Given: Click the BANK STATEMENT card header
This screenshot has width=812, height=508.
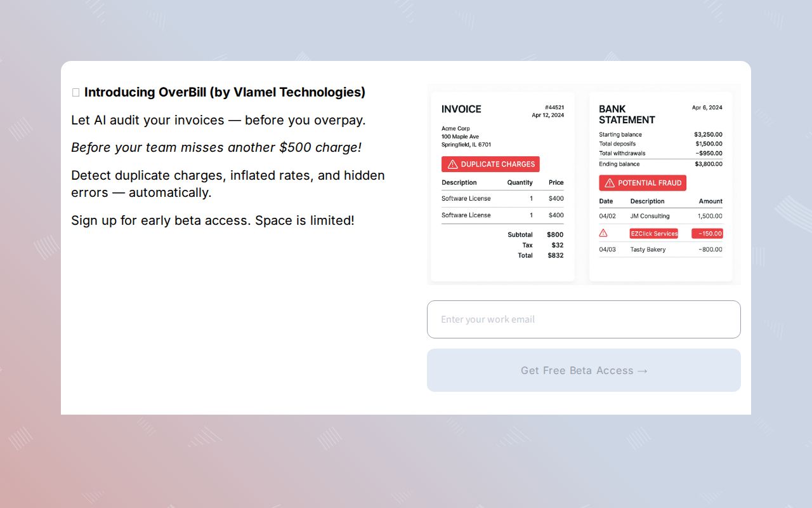Looking at the screenshot, I should click(x=626, y=114).
